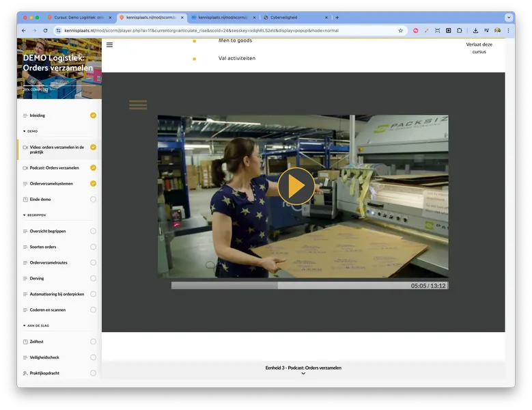Click completion check next to Orderverzamelsystemen

coord(93,184)
